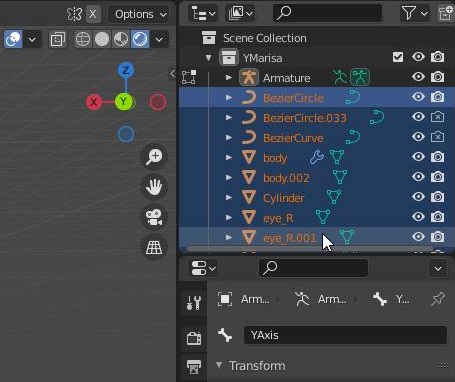Hide YMarisa collection in viewport
Image resolution: width=455 pixels, height=382 pixels.
tap(418, 57)
